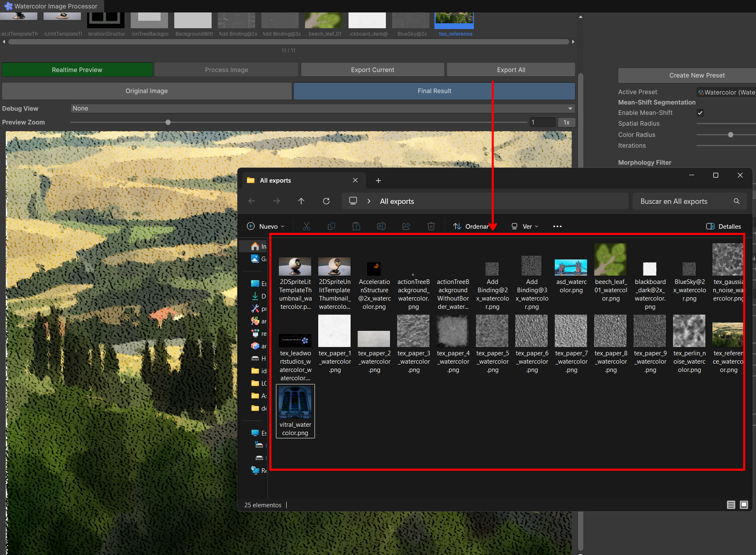Image resolution: width=756 pixels, height=555 pixels.
Task: Click Export Current button
Action: (x=373, y=70)
